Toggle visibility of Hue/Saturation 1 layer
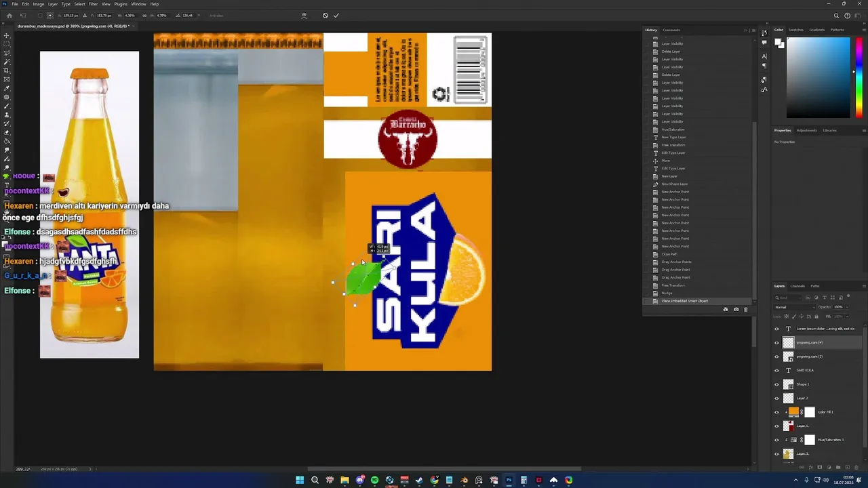Image resolution: width=868 pixels, height=488 pixels. click(777, 440)
